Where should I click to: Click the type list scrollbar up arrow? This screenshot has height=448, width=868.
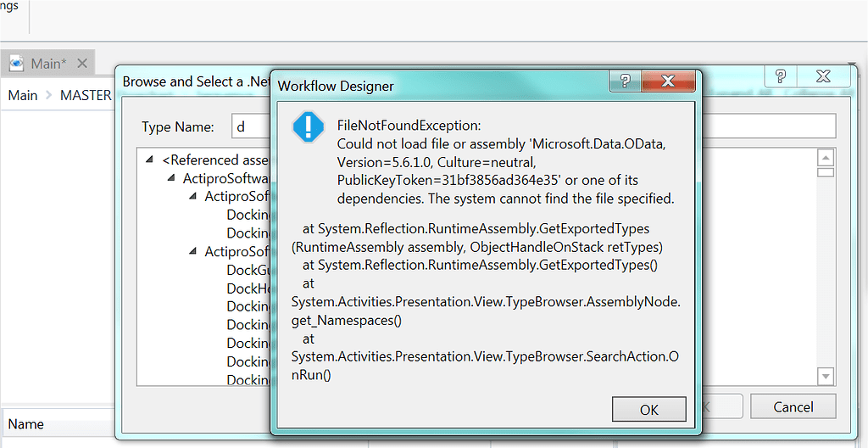coord(826,158)
